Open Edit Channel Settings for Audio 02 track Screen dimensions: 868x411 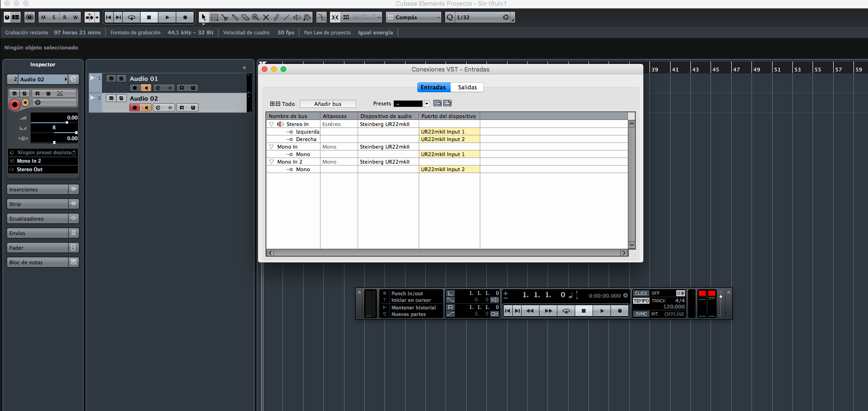click(158, 108)
